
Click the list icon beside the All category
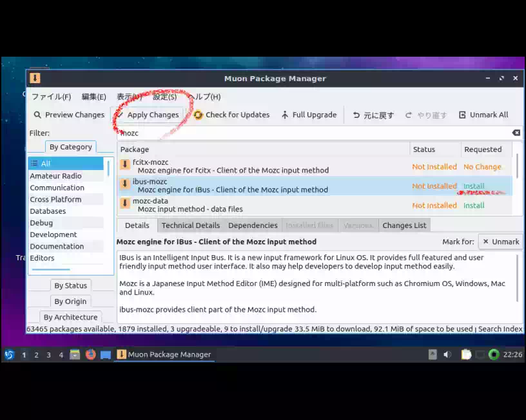click(34, 164)
